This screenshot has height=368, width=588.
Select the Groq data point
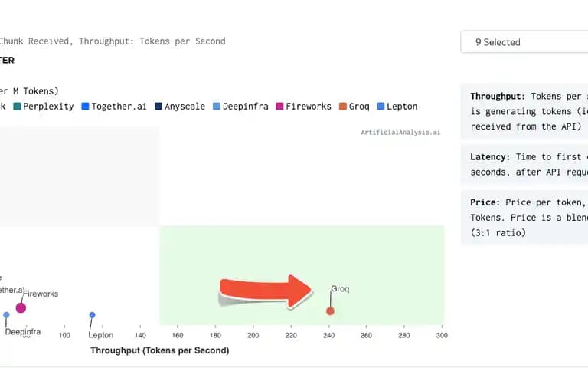(330, 311)
